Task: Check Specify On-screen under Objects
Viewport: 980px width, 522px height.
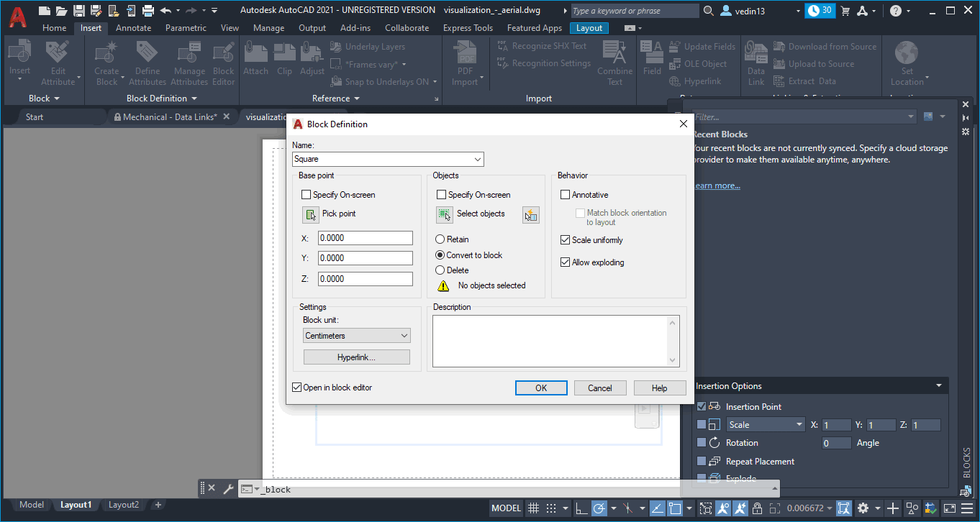Action: 441,195
